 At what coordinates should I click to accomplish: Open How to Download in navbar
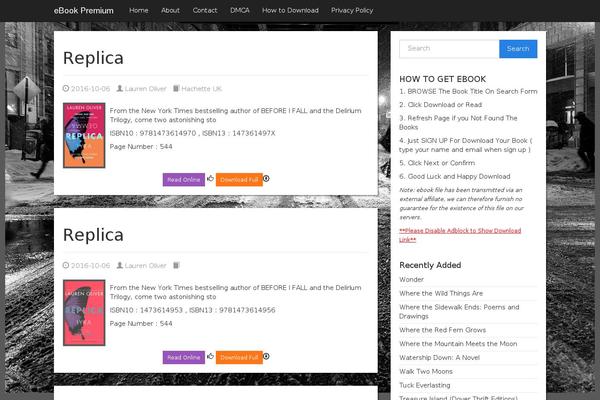(x=290, y=10)
